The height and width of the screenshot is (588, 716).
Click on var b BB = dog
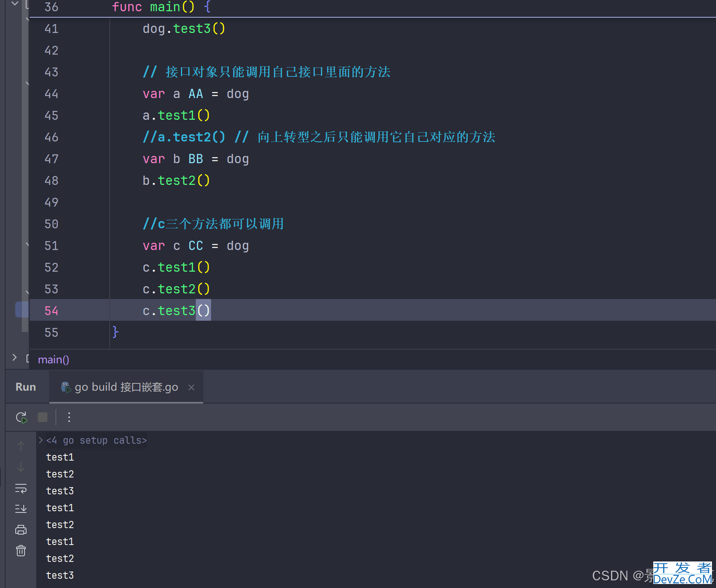[196, 159]
